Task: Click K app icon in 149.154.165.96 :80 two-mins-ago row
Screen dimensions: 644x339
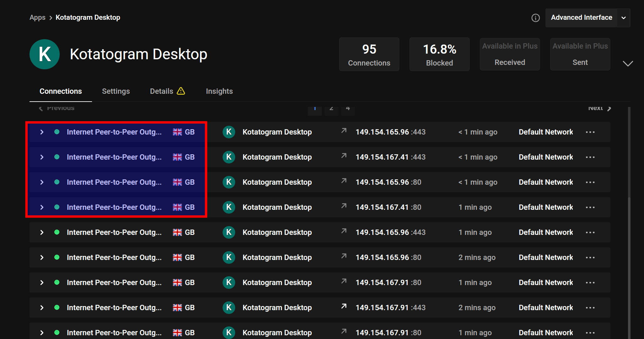Action: [x=229, y=257]
